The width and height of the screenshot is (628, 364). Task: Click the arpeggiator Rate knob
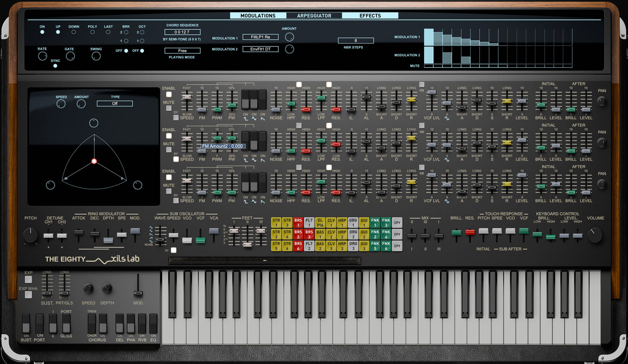coord(42,56)
